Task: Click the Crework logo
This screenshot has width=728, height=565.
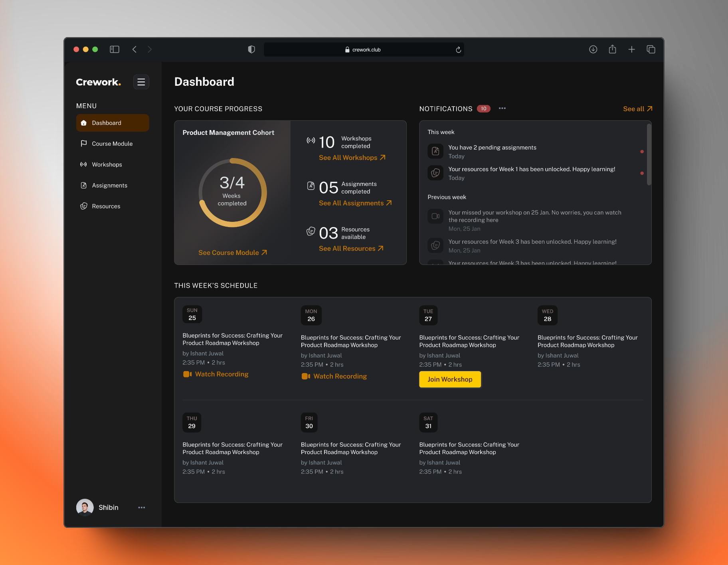Action: [98, 82]
